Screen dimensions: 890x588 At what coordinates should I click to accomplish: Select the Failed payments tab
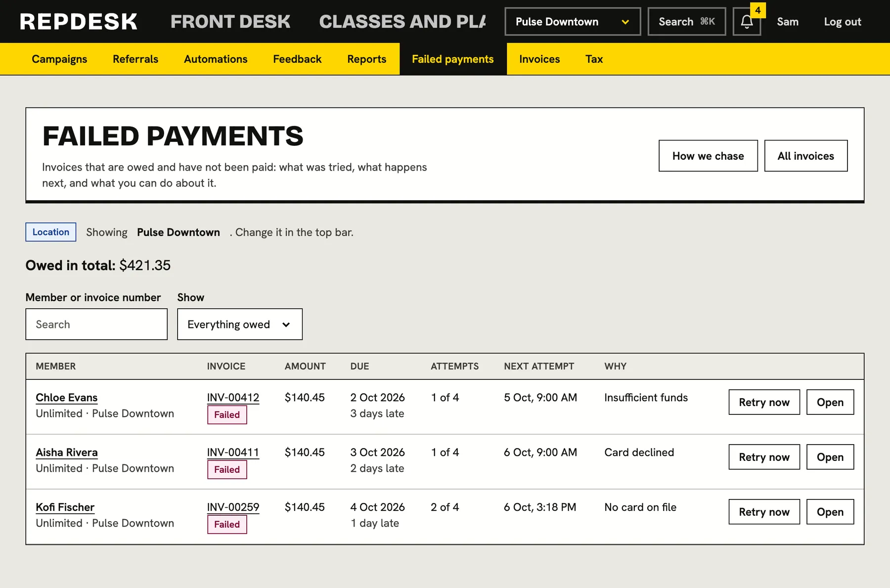(453, 59)
